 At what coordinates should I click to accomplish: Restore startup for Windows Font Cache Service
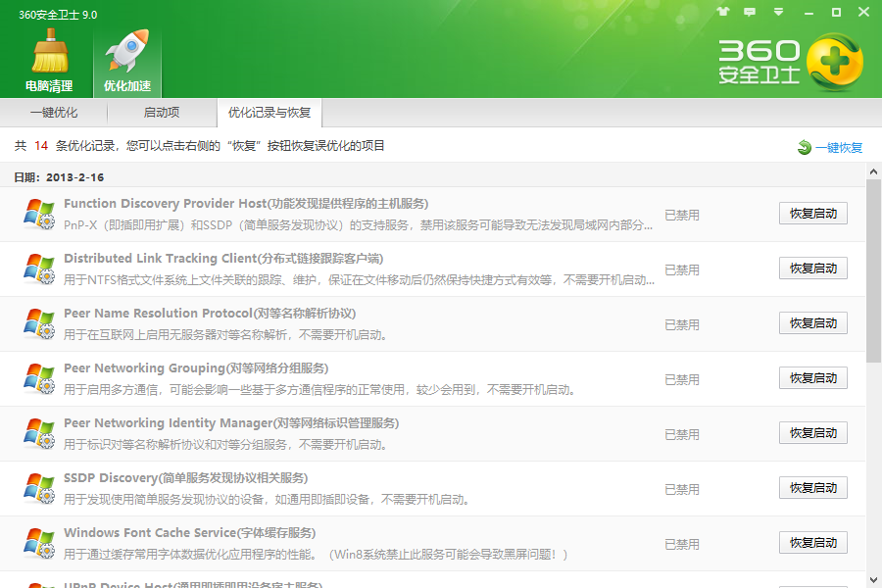coord(812,542)
